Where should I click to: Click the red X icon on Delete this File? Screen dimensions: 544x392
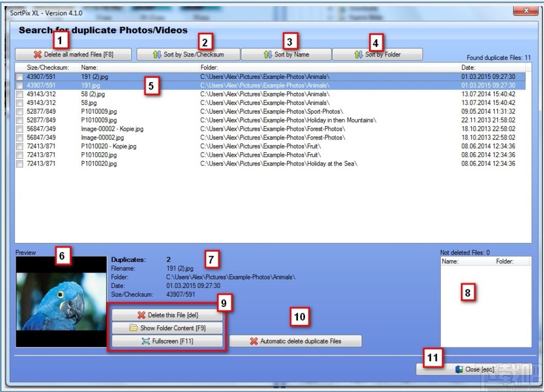[x=141, y=315]
